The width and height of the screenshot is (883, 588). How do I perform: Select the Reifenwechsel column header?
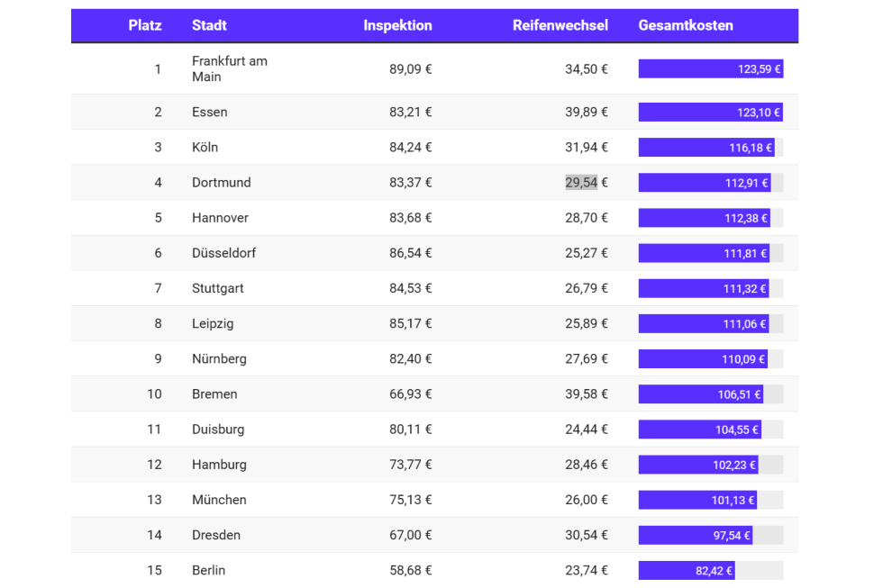[x=560, y=25]
